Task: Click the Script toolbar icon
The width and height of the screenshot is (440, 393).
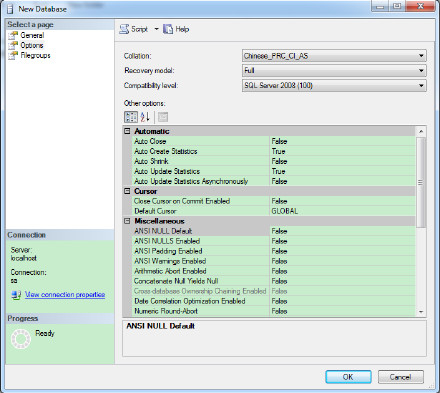Action: (x=124, y=29)
